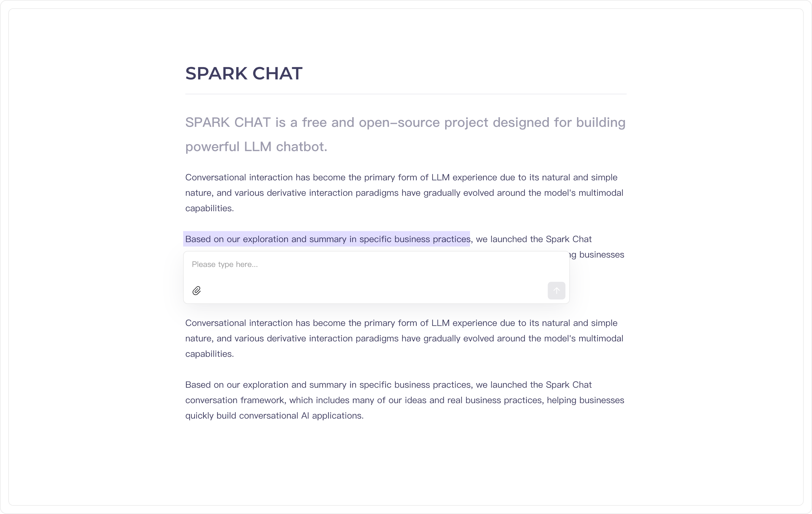Click the word "capabilities." below the input box
The width and height of the screenshot is (812, 514).
[x=209, y=354]
